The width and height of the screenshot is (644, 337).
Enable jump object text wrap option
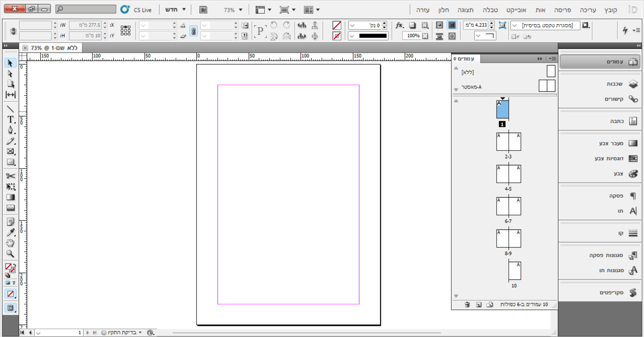pyautogui.click(x=439, y=36)
